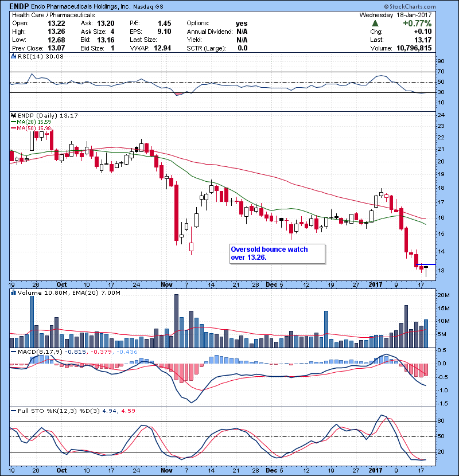Click the Annual Dividend N/A value
Image resolution: width=459 pixels, height=476 pixels.
coord(242,32)
